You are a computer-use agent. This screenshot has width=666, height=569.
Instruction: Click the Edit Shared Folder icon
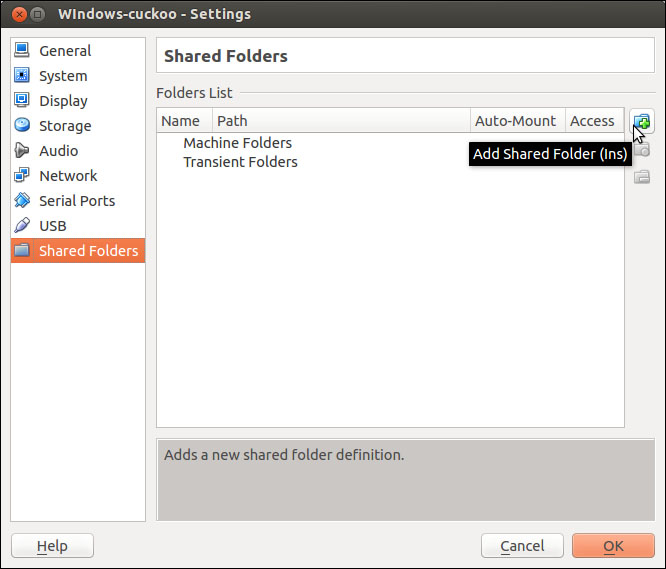pos(642,149)
